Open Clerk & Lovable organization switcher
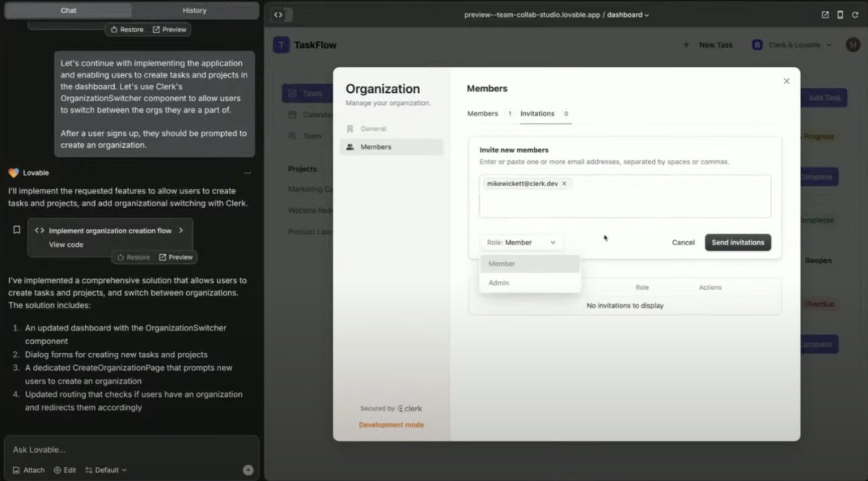Viewport: 868px width, 481px height. point(792,45)
